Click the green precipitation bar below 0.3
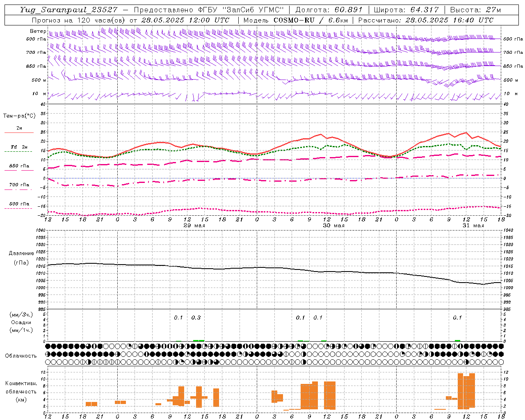Screen dimensions: 525x420 coord(199,340)
